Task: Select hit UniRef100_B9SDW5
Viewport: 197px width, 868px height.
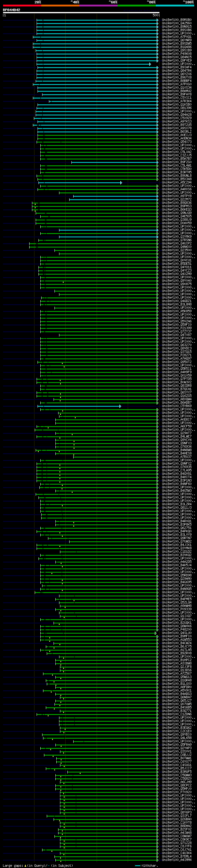Action: (x=177, y=44)
